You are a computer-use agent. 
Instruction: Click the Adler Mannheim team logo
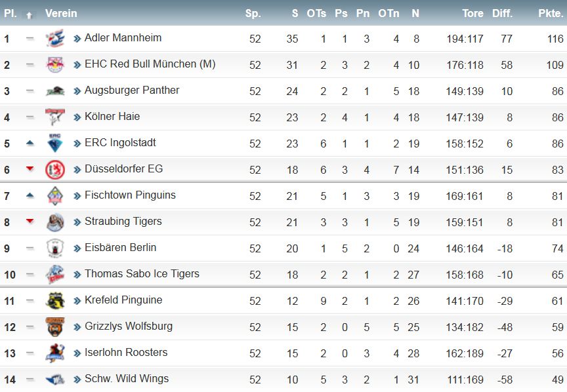click(55, 38)
